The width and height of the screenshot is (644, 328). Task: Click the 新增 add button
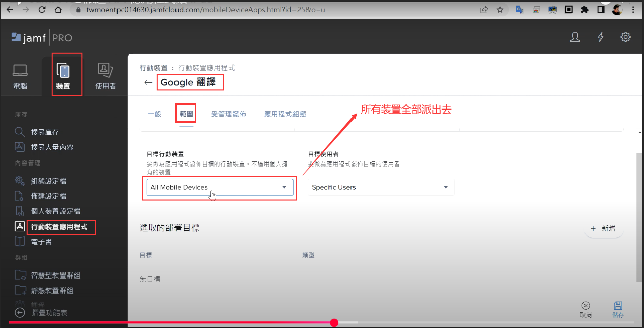[603, 229]
